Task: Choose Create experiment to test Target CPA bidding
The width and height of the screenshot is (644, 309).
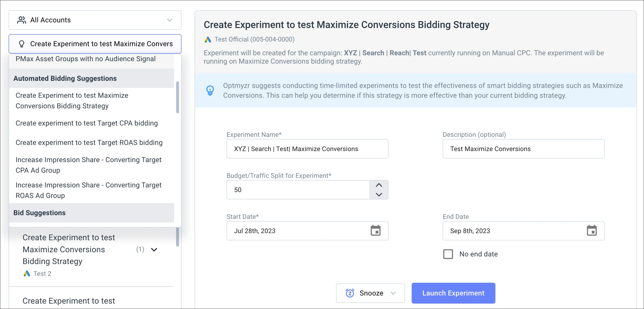Action: point(92,123)
